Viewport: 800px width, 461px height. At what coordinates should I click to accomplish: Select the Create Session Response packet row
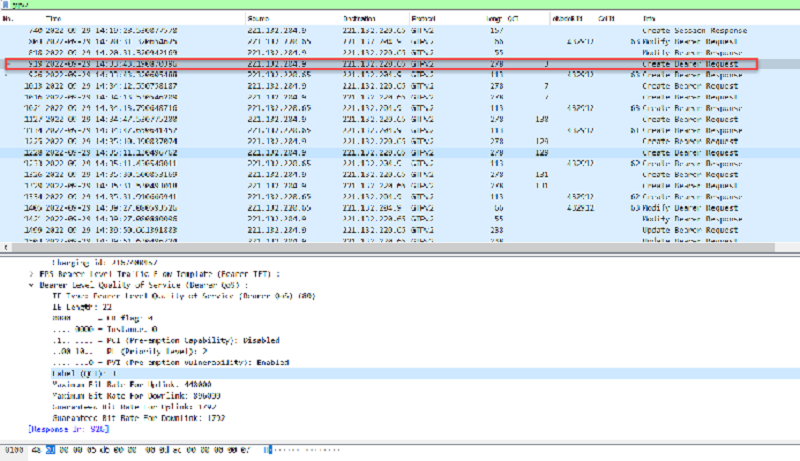coord(400,31)
